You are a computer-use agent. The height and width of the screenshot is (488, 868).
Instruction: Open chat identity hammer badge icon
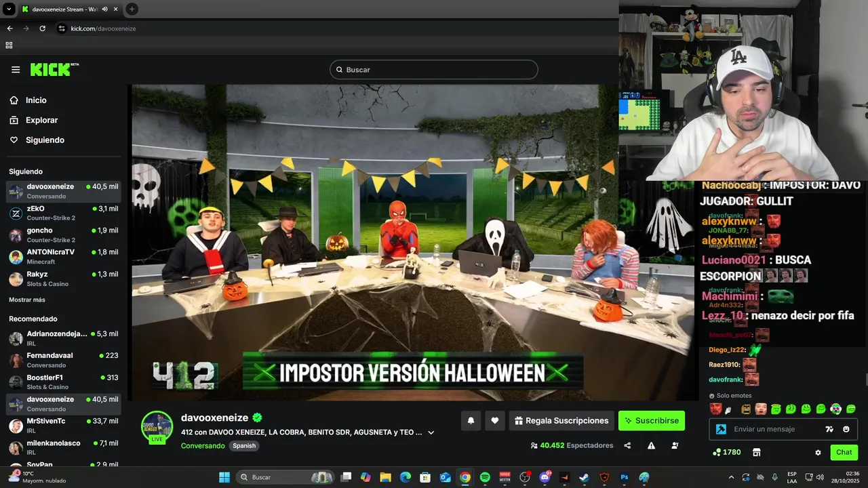point(721,429)
